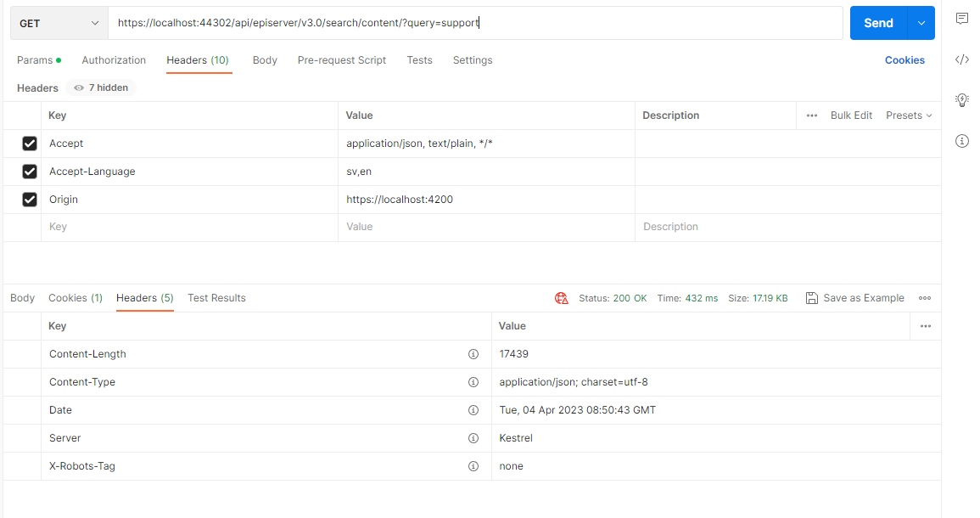Disable the Origin header checkbox
Screen dimensions: 980x518
(30, 200)
